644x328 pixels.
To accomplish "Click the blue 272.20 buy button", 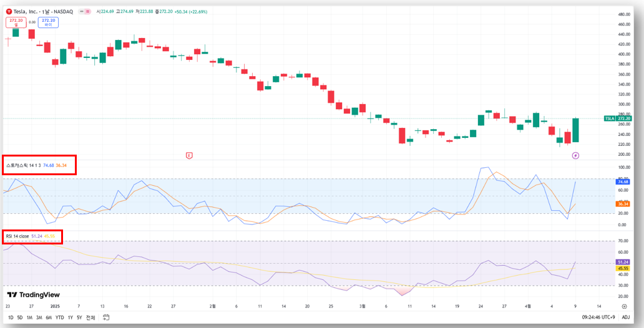I will [49, 22].
